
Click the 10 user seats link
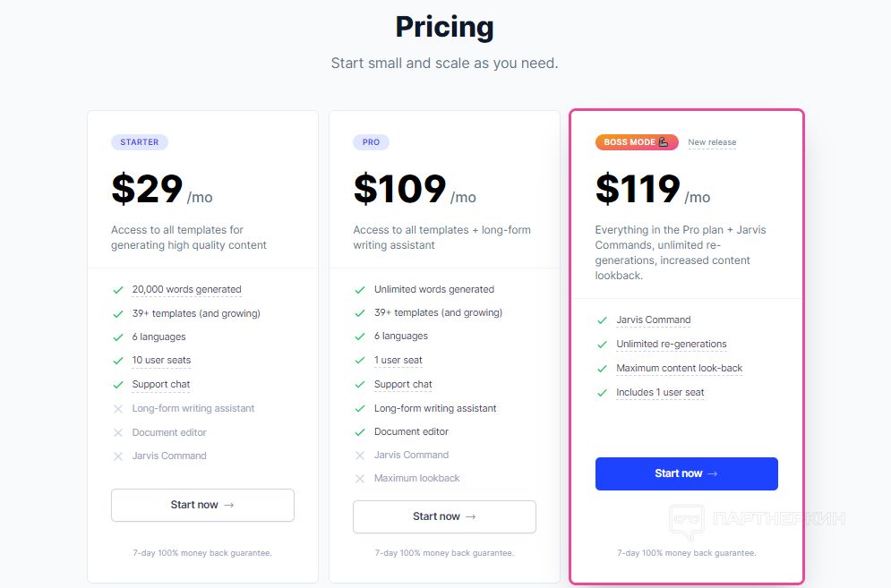pyautogui.click(x=161, y=360)
